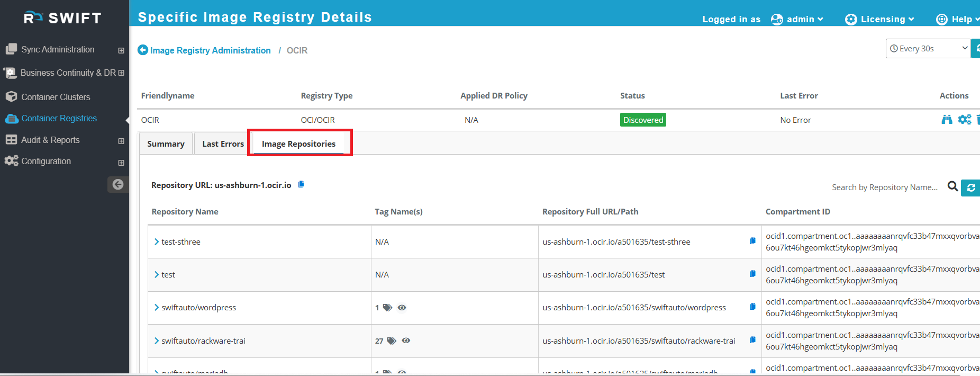The image size is (980, 376).
Task: View tags eye icon for swiftauto/wordpress
Action: click(x=402, y=307)
